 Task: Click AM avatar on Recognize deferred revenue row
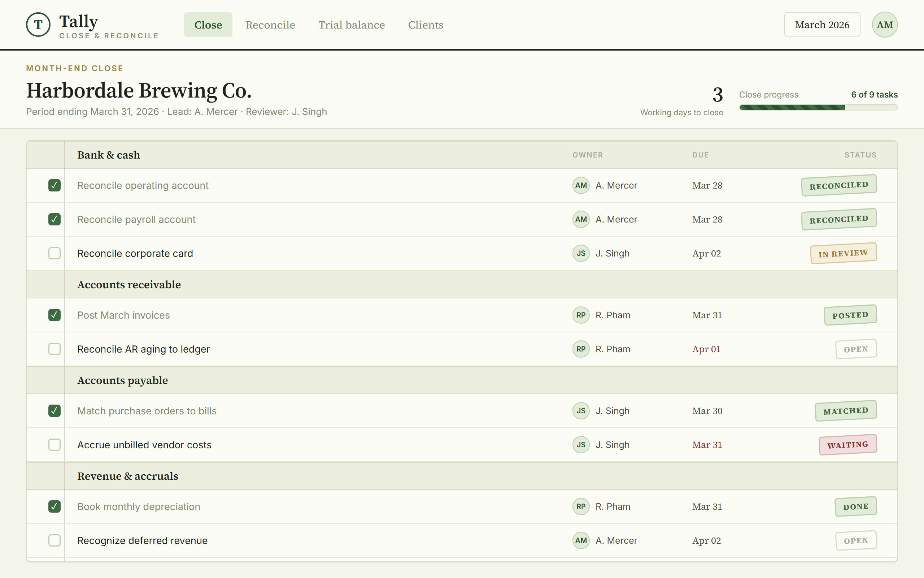point(581,540)
